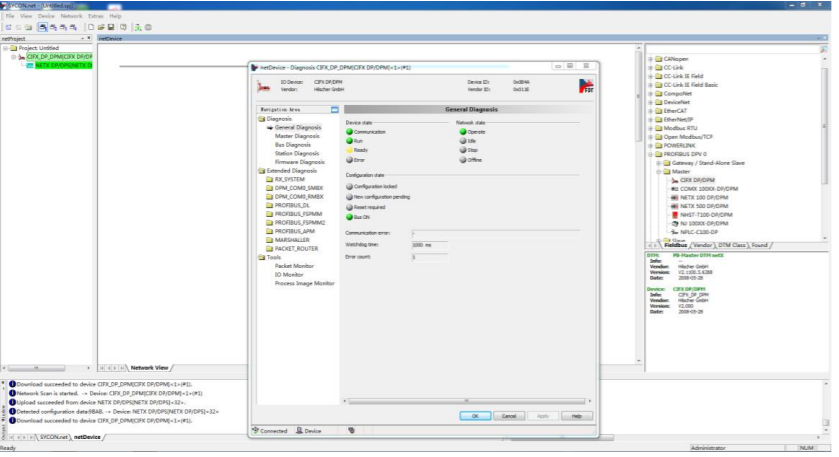Click the Device status icon at dialog bottom
839x457 pixels.
[x=300, y=430]
